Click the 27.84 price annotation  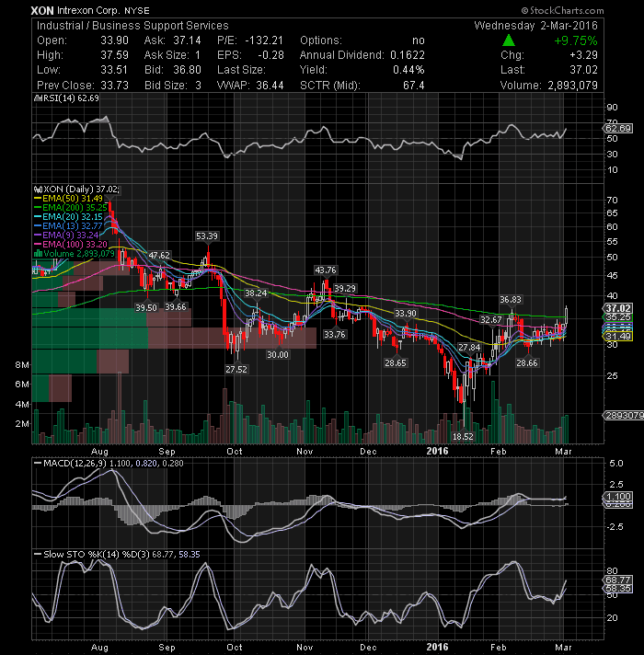(x=469, y=348)
